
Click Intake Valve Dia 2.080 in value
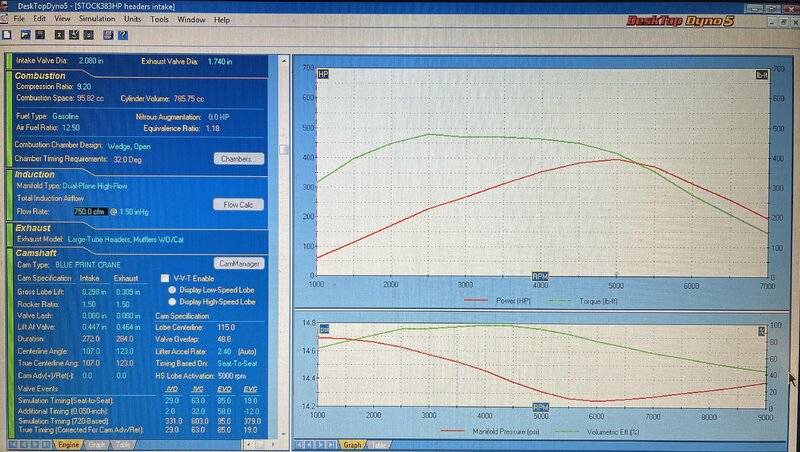point(91,61)
